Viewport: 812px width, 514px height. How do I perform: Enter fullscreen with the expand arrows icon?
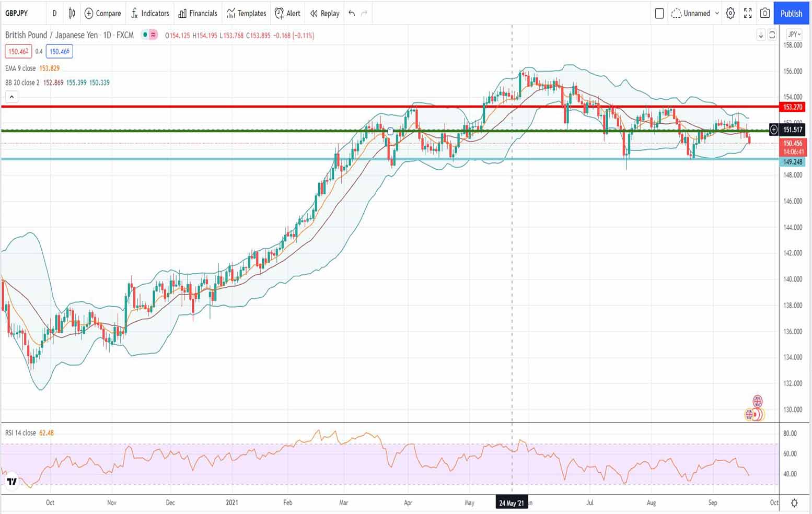click(x=748, y=14)
